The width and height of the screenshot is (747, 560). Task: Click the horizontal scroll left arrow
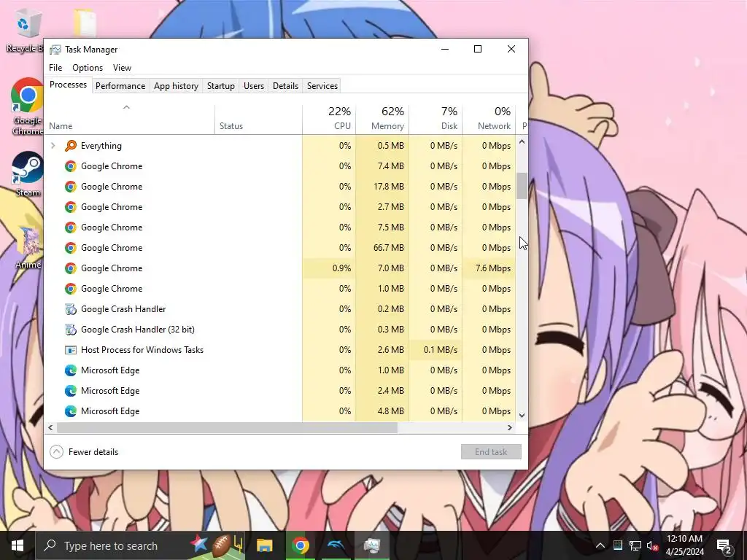50,427
